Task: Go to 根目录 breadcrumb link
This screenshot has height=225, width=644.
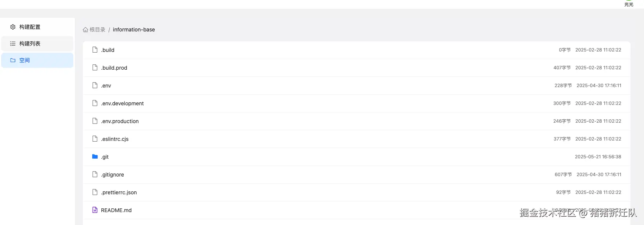Action: coord(97,30)
